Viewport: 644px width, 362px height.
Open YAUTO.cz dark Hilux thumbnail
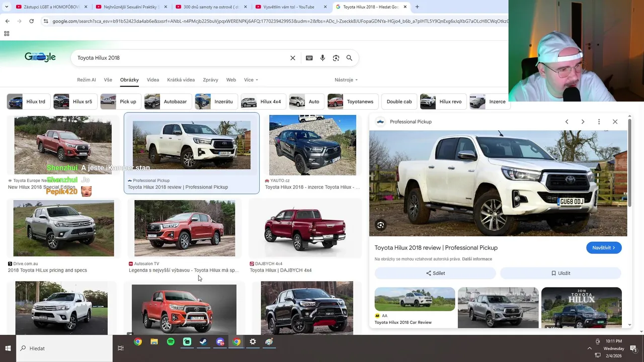tap(313, 145)
